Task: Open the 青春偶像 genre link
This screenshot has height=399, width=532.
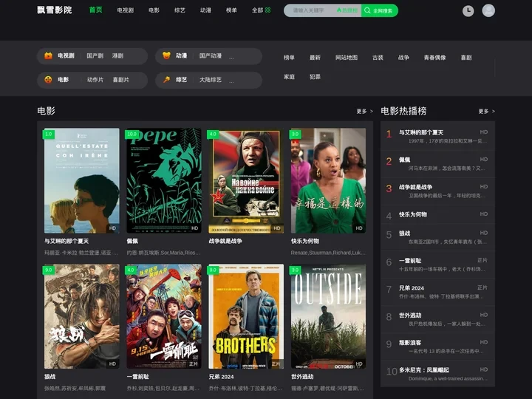Action: click(434, 58)
